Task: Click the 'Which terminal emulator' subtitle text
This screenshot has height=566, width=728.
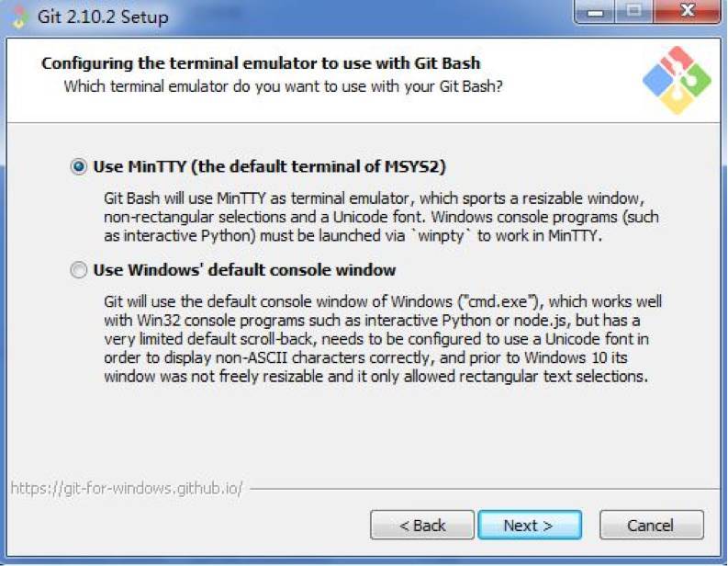Action: coord(284,86)
